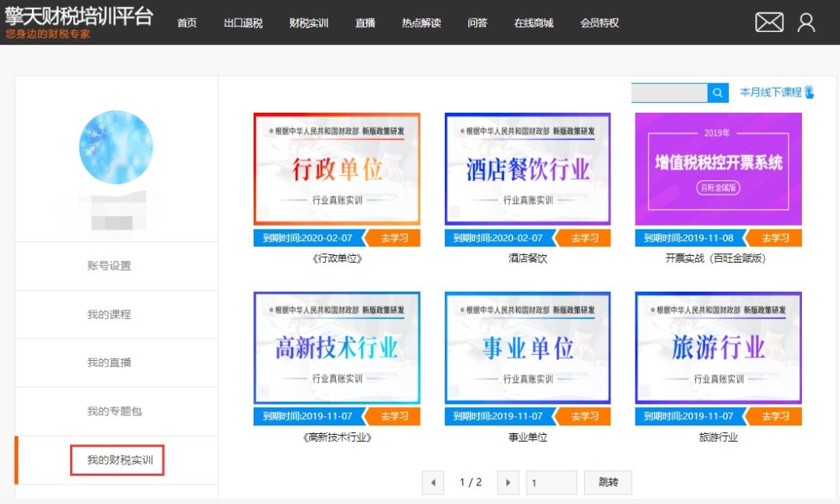Go to next page using right arrow

(508, 482)
